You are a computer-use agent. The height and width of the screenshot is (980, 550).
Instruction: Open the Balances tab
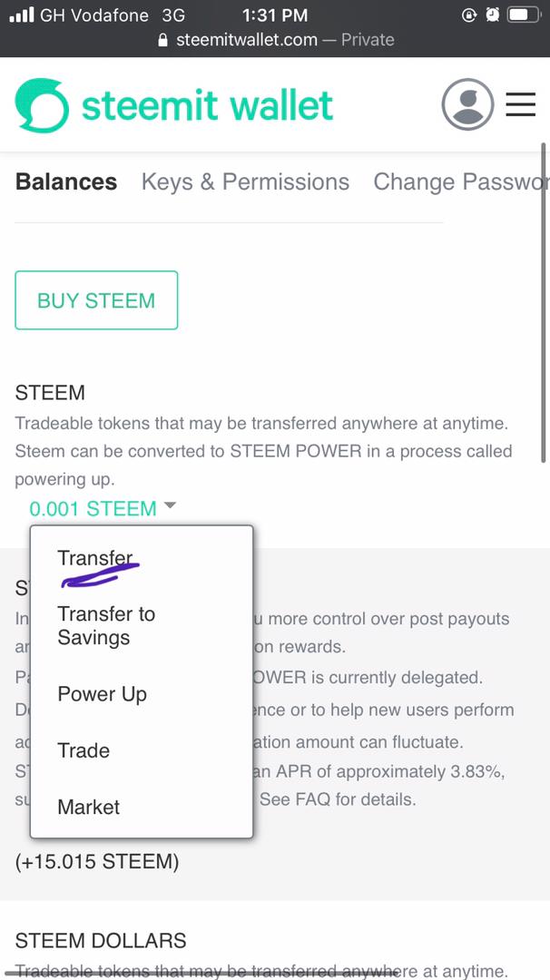66,181
